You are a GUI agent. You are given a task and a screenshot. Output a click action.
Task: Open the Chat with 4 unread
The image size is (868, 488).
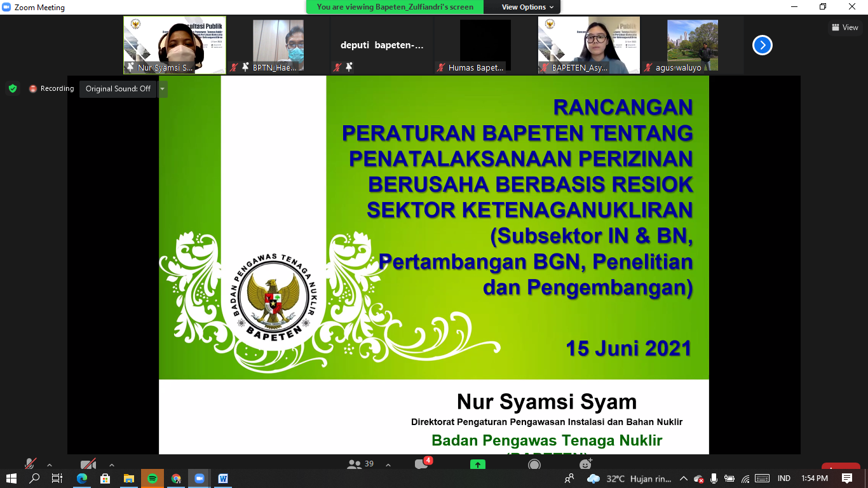point(423,464)
